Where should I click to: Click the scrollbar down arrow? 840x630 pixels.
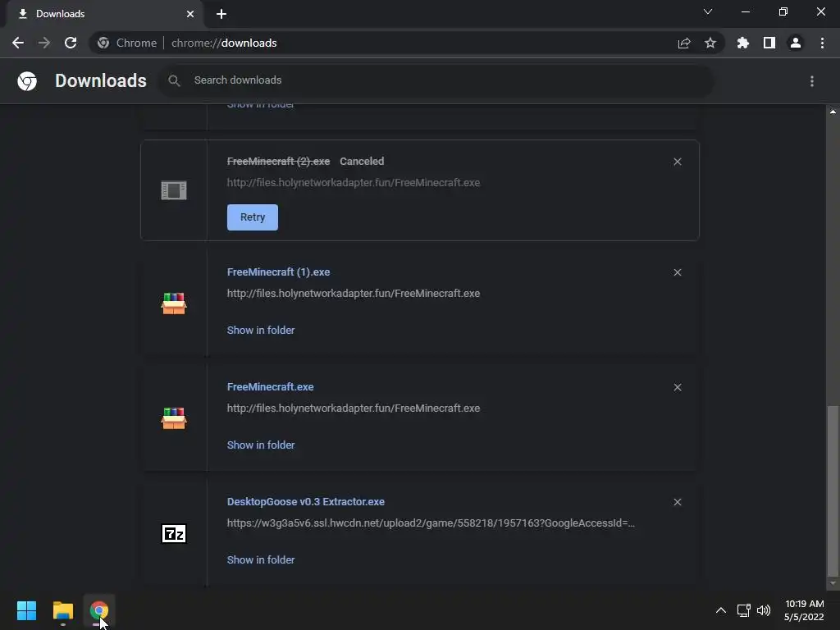pyautogui.click(x=833, y=583)
